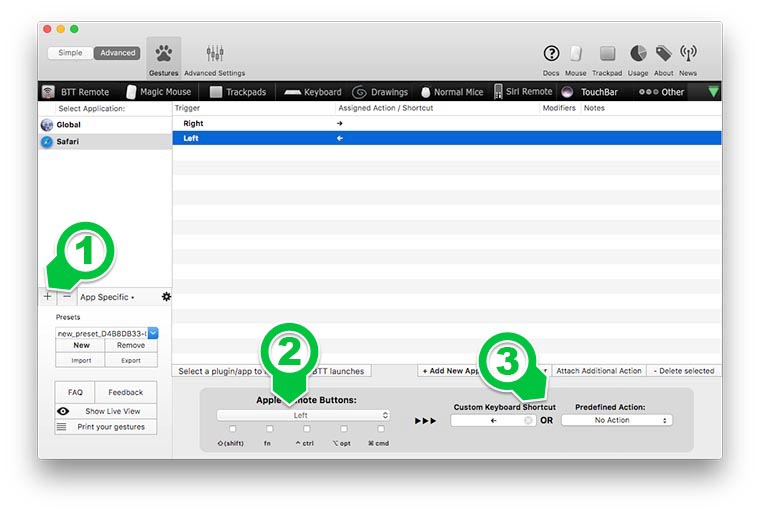Click Attach Additional Action button

[x=599, y=370]
